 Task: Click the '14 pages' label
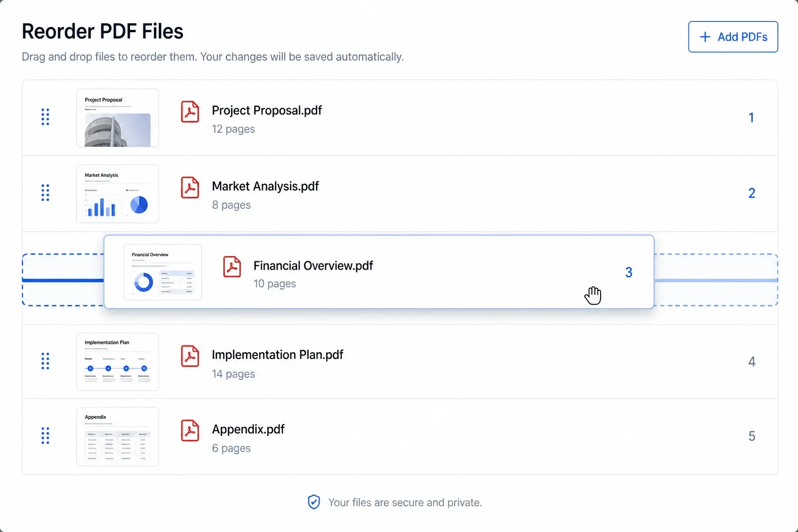233,374
